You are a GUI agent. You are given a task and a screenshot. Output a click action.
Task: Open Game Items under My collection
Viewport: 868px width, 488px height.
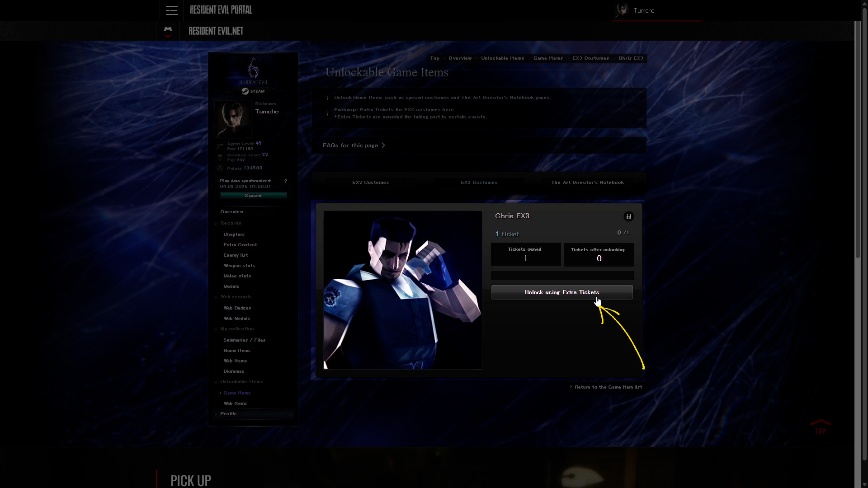pyautogui.click(x=237, y=351)
